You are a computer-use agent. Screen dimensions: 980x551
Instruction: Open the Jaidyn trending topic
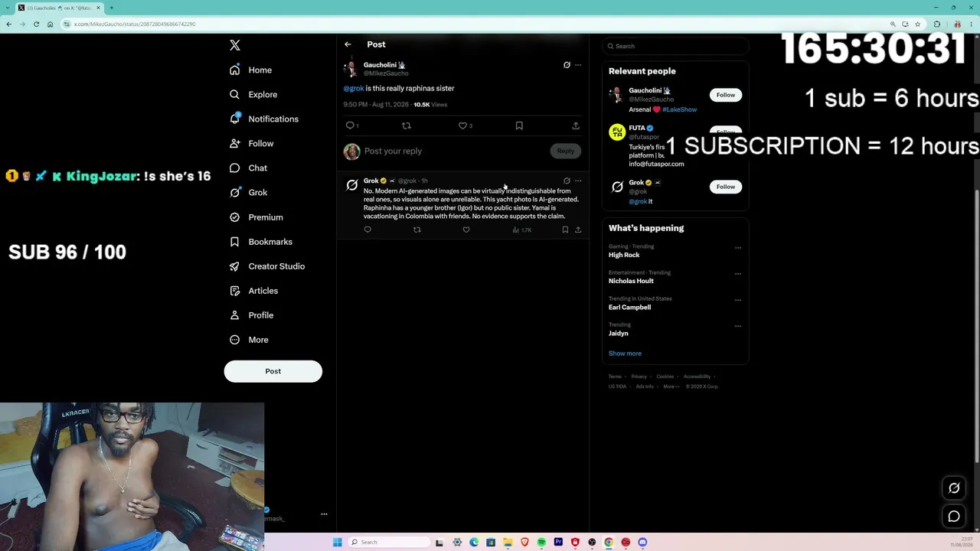click(619, 334)
